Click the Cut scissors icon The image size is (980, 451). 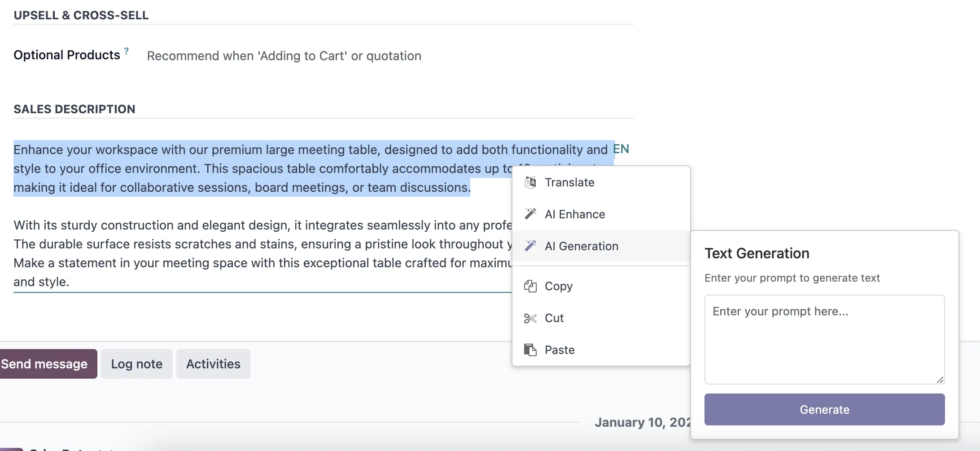[x=530, y=318]
